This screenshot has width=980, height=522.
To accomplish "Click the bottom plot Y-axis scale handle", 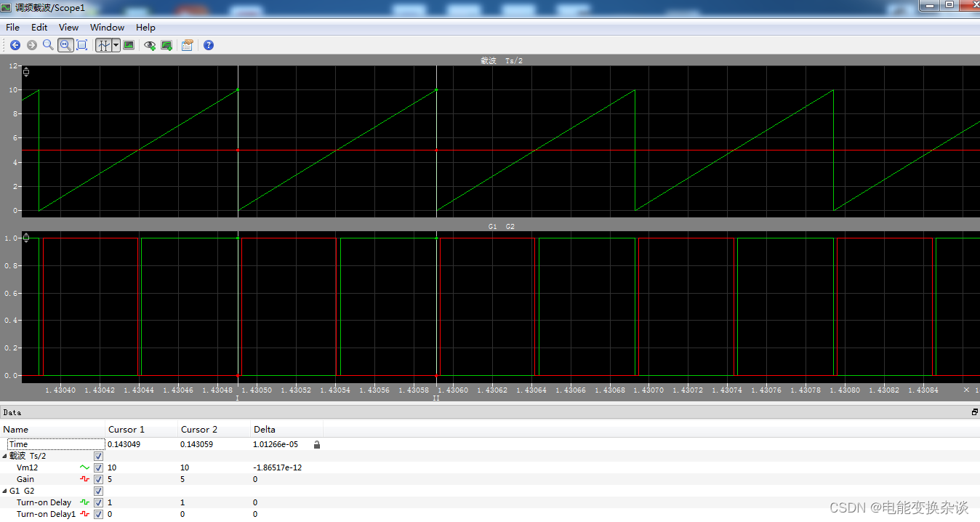I will point(27,237).
